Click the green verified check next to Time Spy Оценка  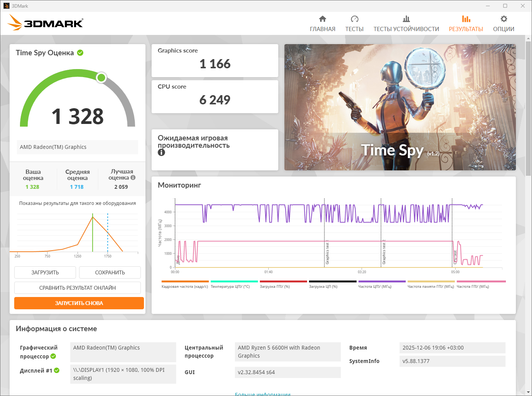[80, 53]
